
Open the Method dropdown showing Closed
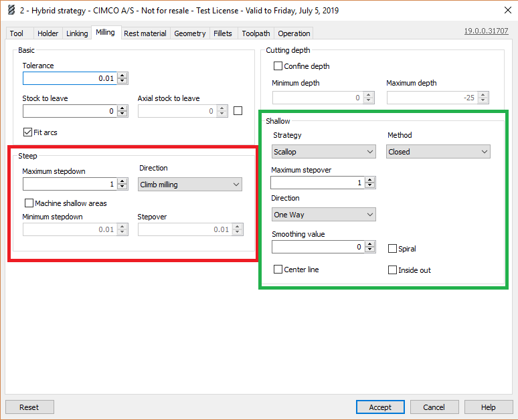point(438,152)
